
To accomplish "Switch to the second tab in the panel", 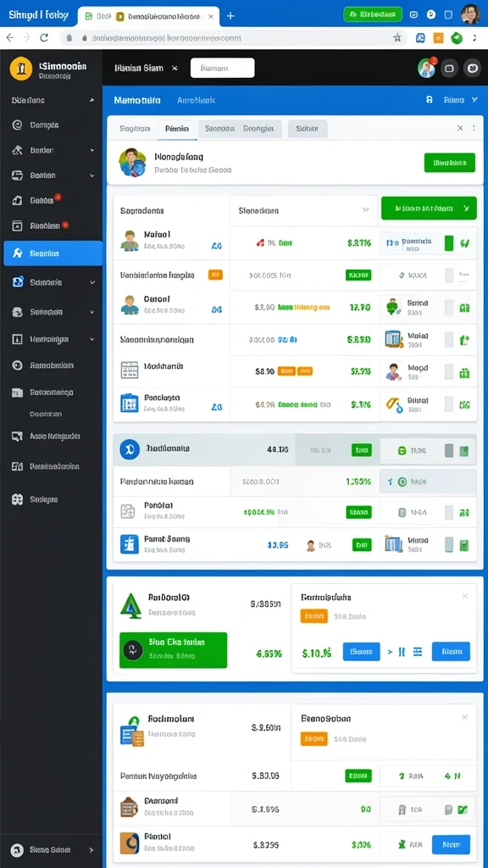I will (x=176, y=129).
